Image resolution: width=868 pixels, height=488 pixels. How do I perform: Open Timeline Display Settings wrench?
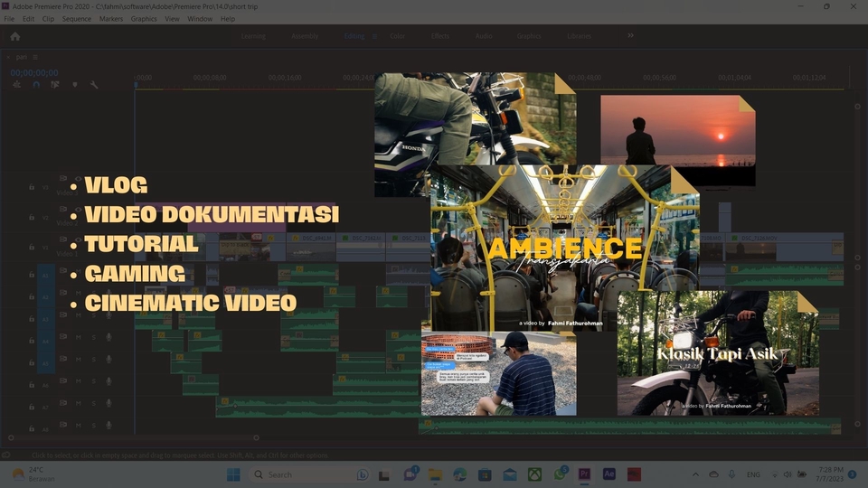pos(94,85)
